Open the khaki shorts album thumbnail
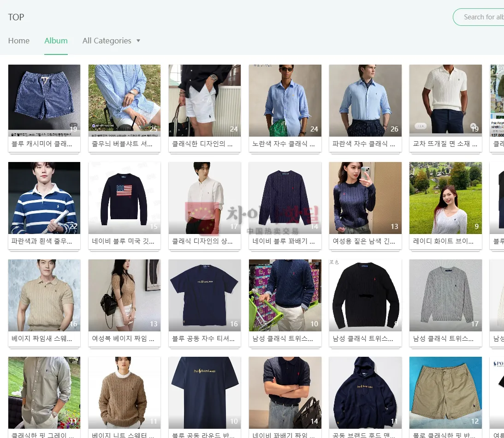This screenshot has height=438, width=504. click(x=445, y=393)
